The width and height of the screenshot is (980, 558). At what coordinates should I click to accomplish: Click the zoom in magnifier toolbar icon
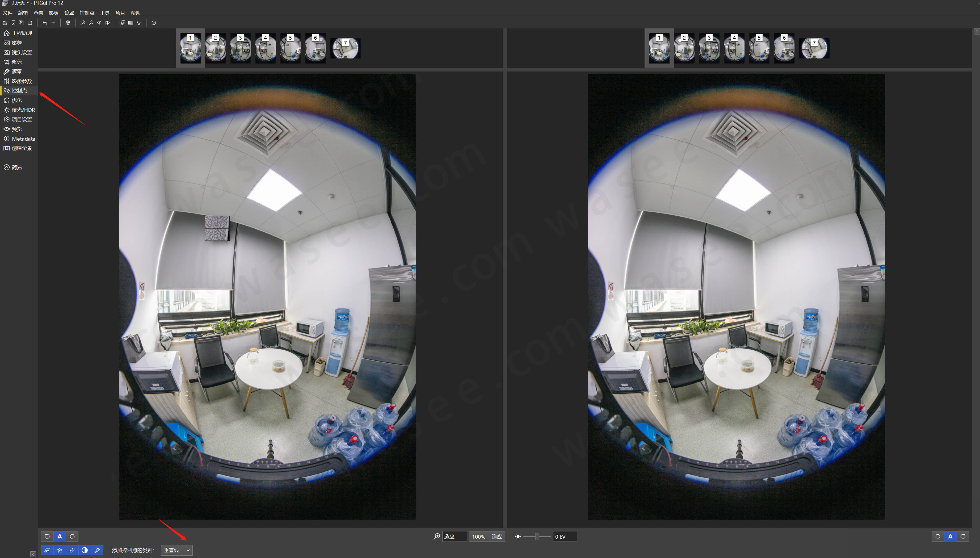click(83, 23)
